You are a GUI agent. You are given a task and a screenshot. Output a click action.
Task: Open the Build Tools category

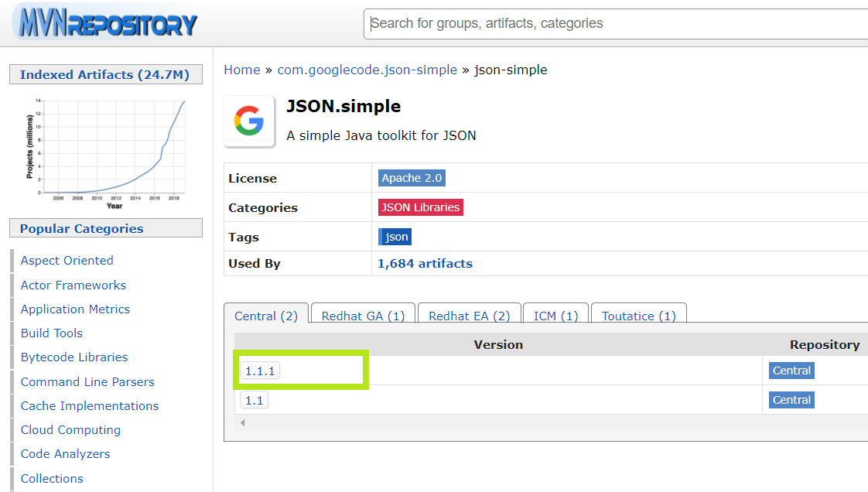coord(52,333)
